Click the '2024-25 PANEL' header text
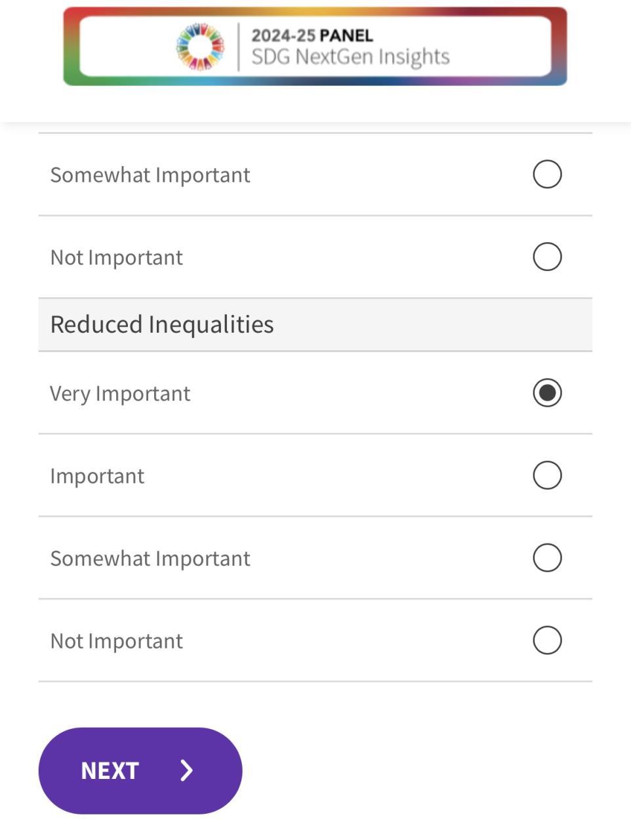Viewport: 631px width, 840px height. 312,35
